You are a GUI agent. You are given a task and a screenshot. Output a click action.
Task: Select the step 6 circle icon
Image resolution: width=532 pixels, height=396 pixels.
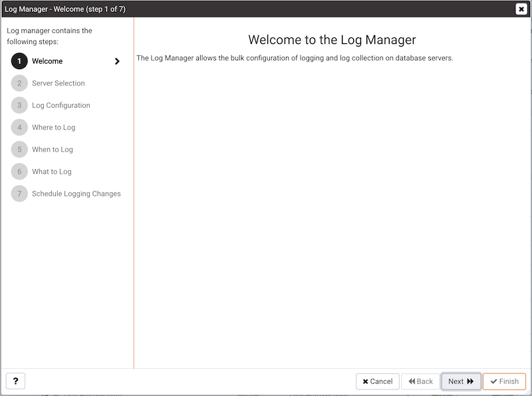19,172
